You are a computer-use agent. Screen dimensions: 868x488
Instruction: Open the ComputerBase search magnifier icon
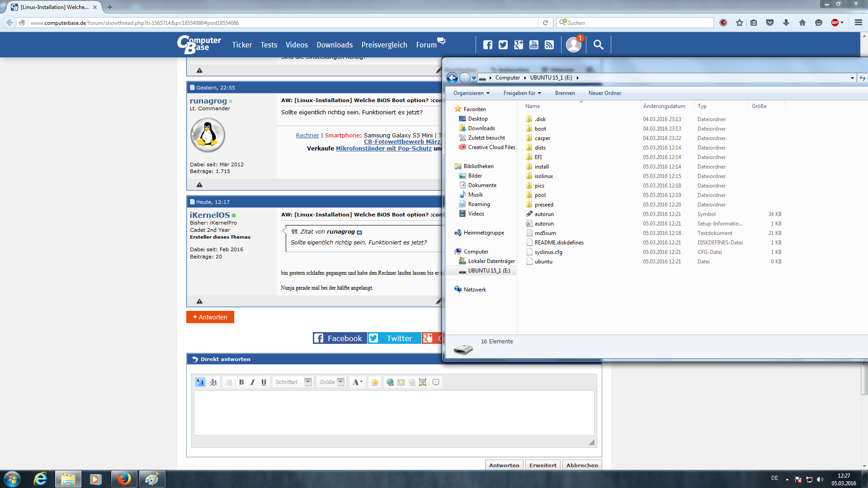coord(598,45)
